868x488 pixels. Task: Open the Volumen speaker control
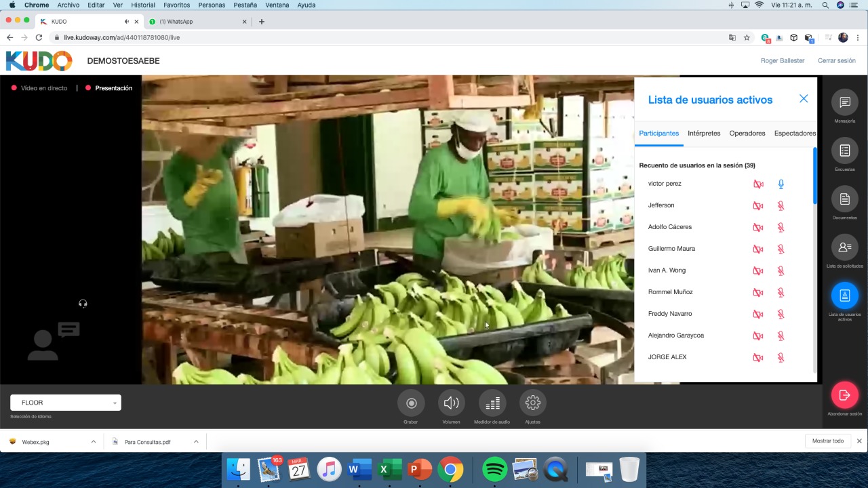pyautogui.click(x=452, y=403)
